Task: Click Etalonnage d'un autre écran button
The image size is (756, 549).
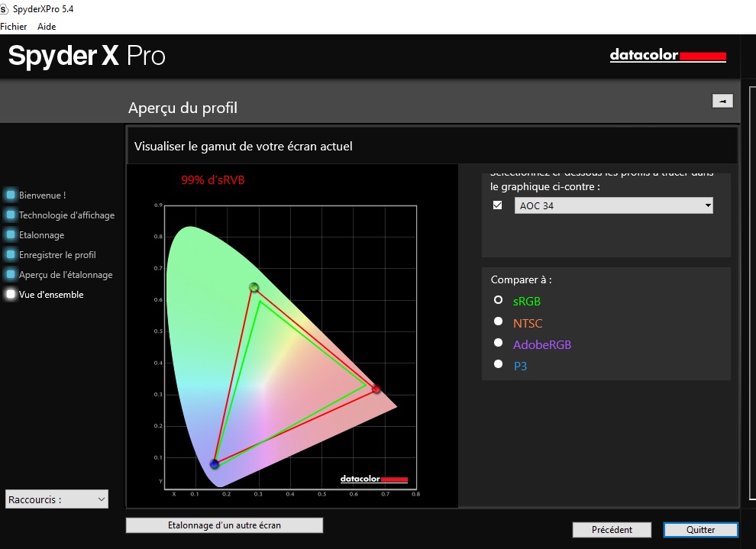Action: [x=225, y=525]
